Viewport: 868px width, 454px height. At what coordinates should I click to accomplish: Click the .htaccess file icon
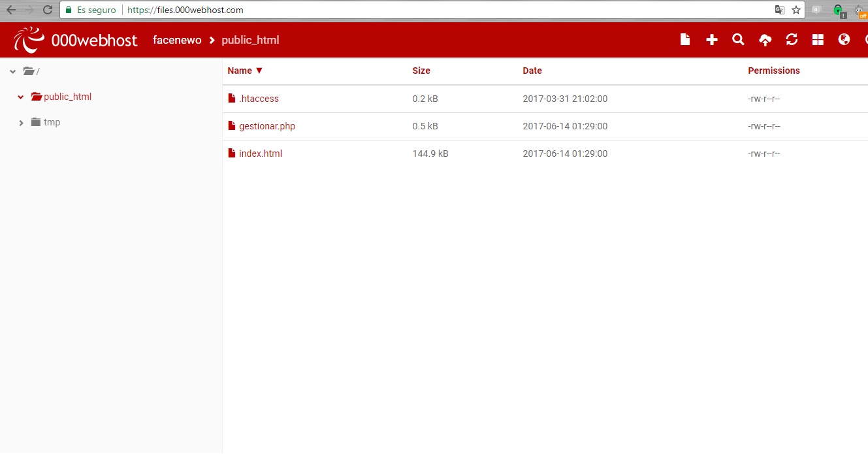coord(231,98)
